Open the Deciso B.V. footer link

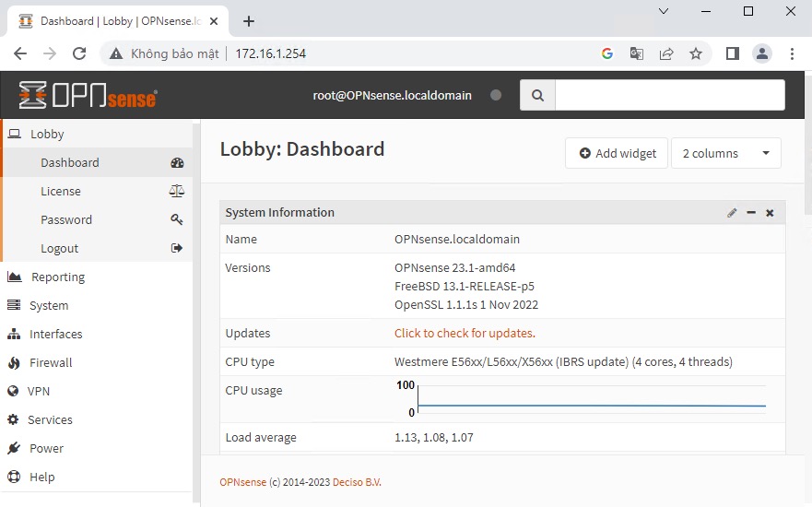tap(357, 482)
